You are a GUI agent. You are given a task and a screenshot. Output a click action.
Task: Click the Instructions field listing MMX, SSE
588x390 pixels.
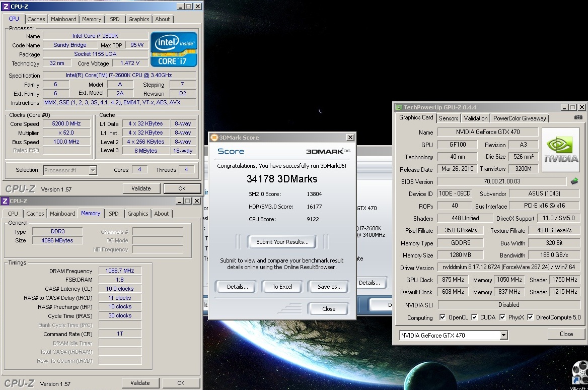pyautogui.click(x=120, y=102)
